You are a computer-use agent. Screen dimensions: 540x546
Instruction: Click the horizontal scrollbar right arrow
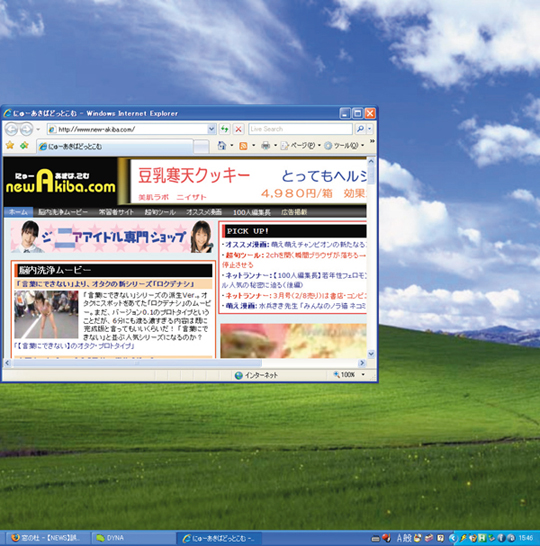[x=362, y=363]
